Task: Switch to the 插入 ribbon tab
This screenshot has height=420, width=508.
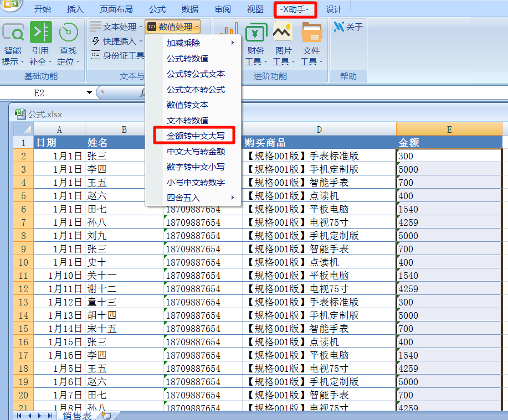Action: click(75, 9)
